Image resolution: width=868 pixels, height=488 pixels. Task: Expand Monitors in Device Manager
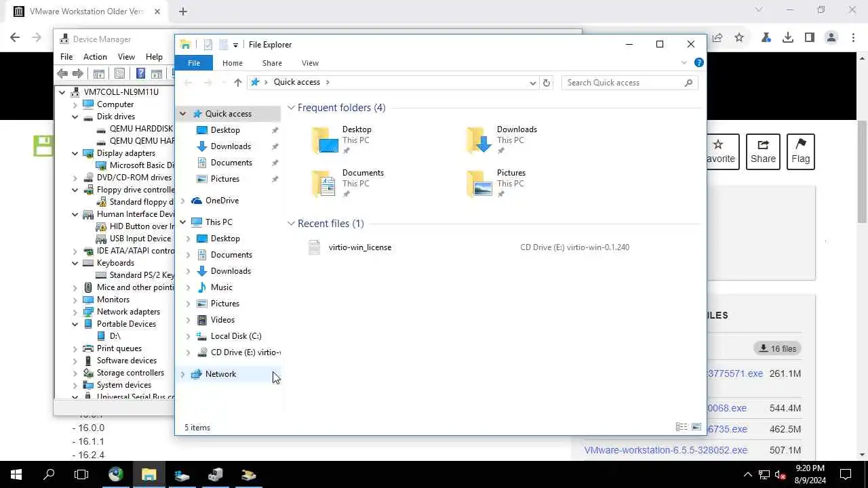tap(75, 300)
